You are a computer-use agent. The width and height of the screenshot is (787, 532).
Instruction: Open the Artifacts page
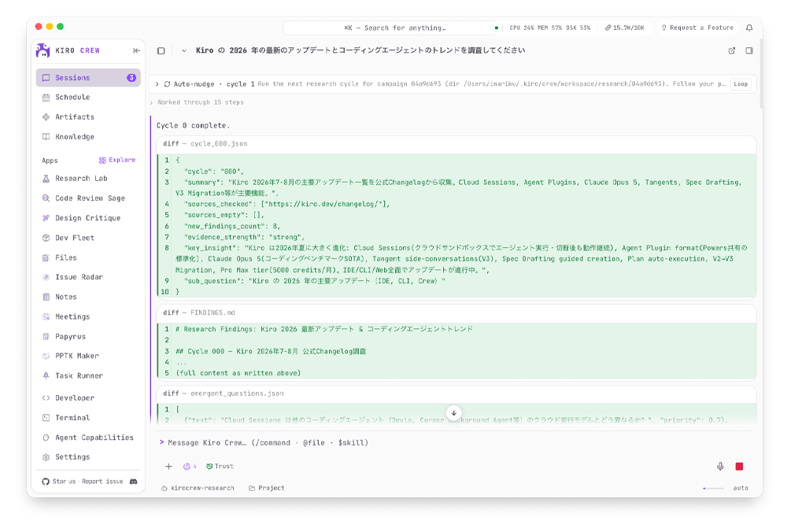pos(88,117)
